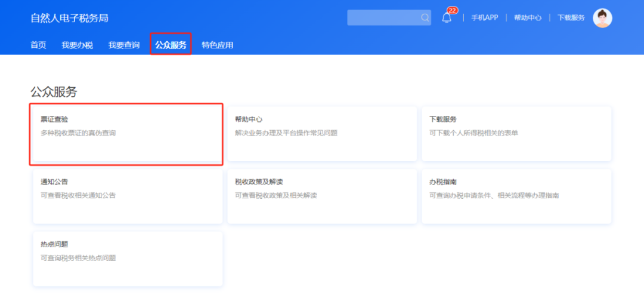This screenshot has width=644, height=298.
Task: Click the 手机APP link in header
Action: (x=485, y=18)
